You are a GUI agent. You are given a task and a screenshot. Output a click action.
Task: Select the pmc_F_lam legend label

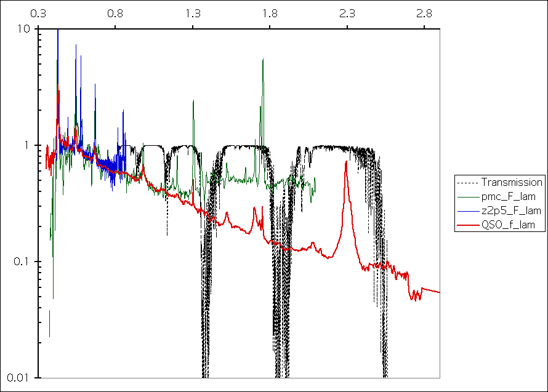(x=505, y=196)
